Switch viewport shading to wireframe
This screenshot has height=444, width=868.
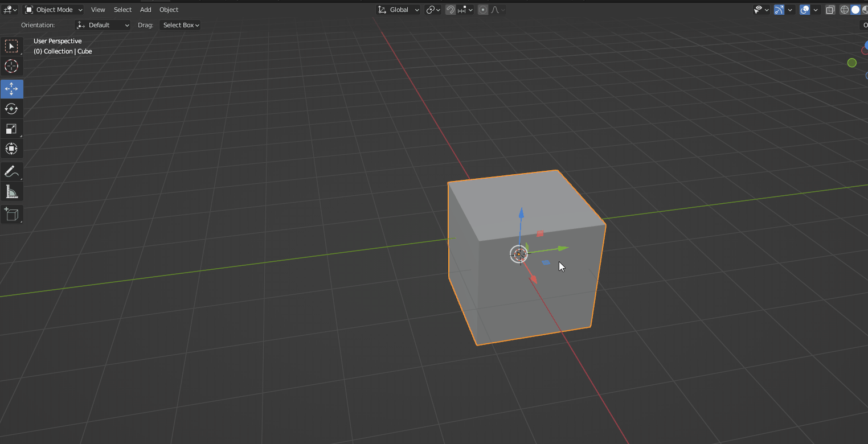[844, 10]
